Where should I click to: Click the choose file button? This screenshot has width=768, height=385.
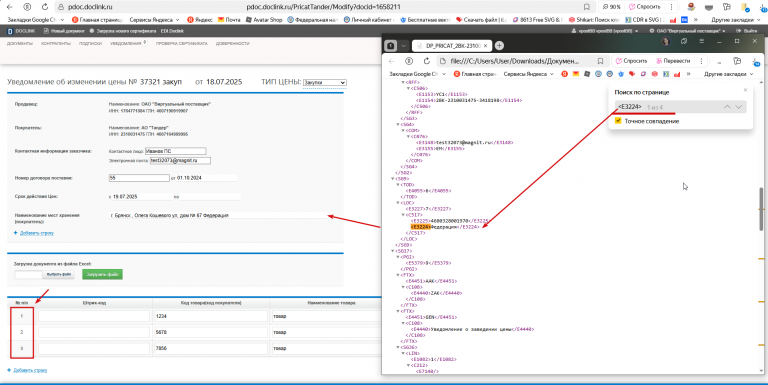(x=59, y=274)
